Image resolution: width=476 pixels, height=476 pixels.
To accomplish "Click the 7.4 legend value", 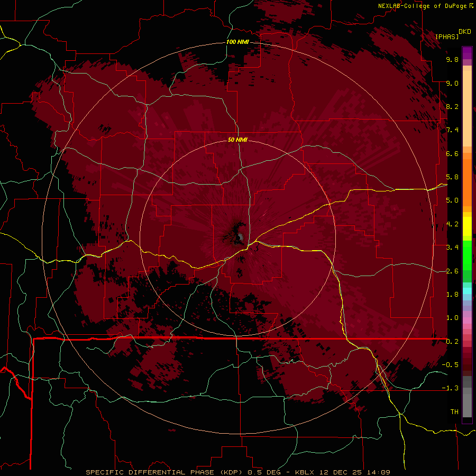I will 452,130.
